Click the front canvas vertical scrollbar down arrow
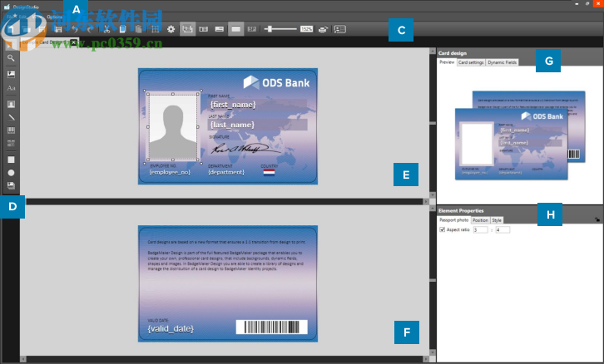The width and height of the screenshot is (604, 364). click(433, 195)
